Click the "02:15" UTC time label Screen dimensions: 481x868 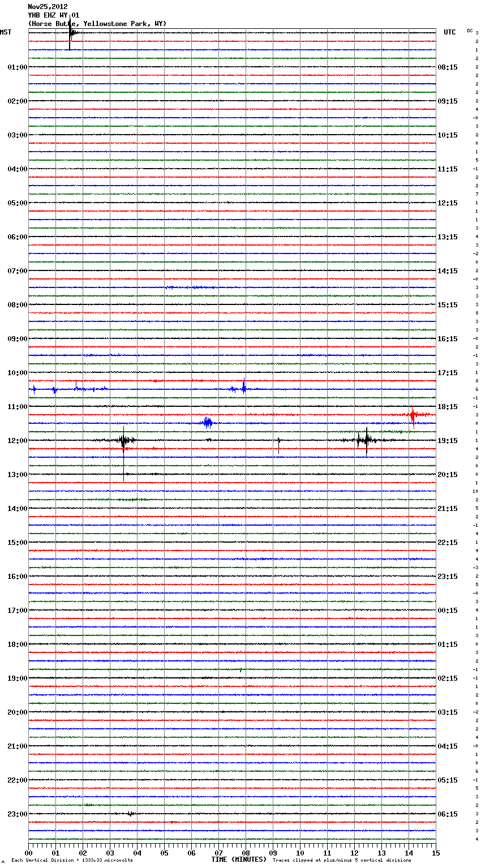[448, 678]
